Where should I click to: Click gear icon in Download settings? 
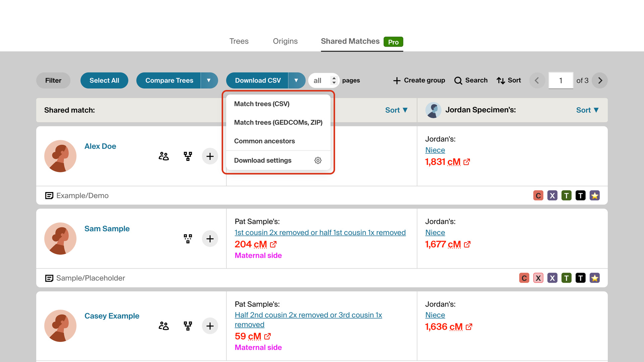[x=318, y=161]
